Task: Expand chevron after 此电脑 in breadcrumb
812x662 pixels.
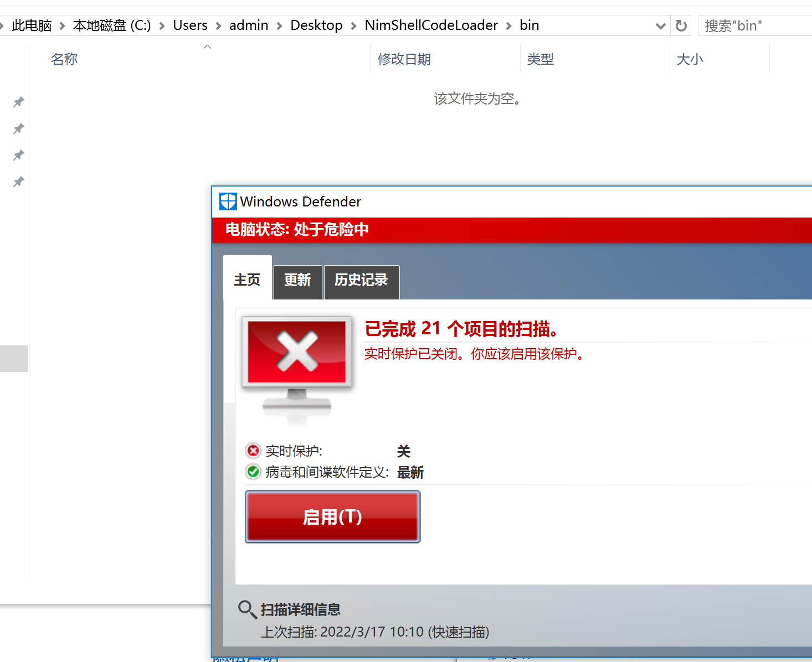Action: click(x=62, y=26)
